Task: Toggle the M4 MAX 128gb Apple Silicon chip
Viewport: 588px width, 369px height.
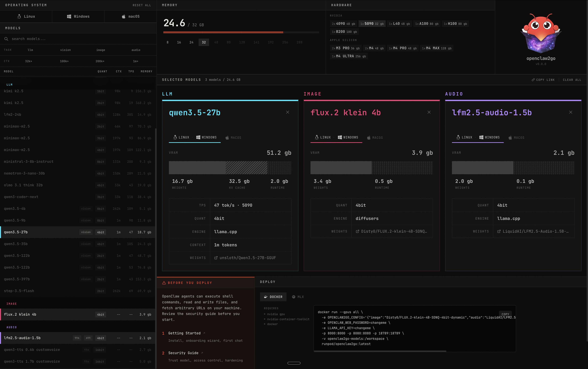Action: coord(436,48)
